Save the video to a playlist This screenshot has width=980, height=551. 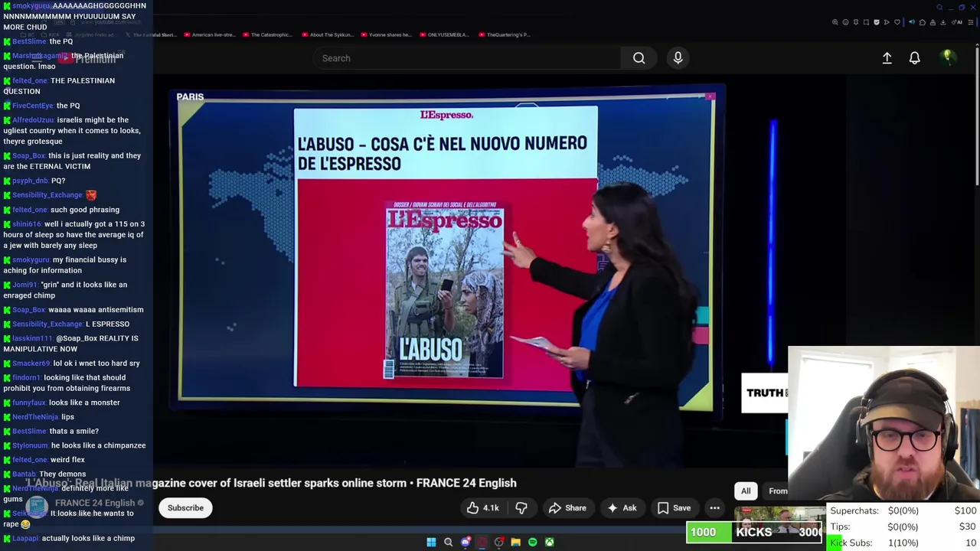point(674,507)
